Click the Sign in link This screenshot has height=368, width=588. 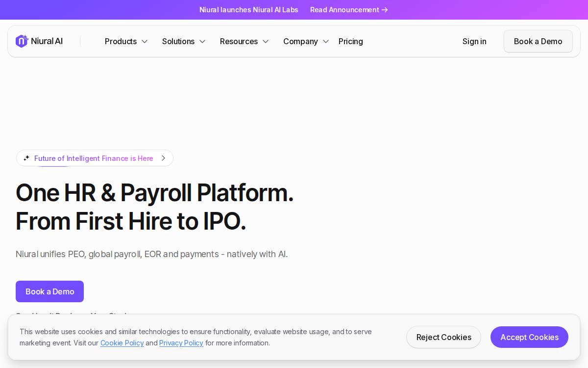pos(474,41)
